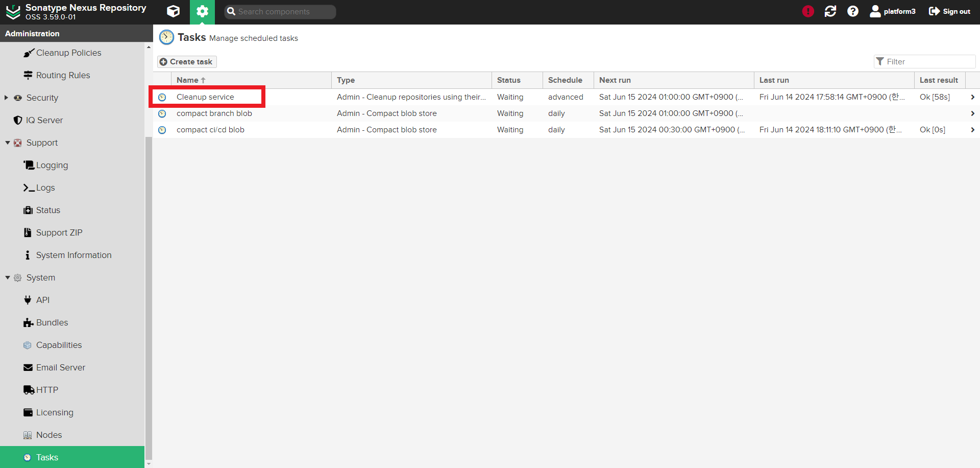Viewport: 980px width, 468px height.
Task: Expand the Security tree node arrow
Action: click(x=6, y=98)
